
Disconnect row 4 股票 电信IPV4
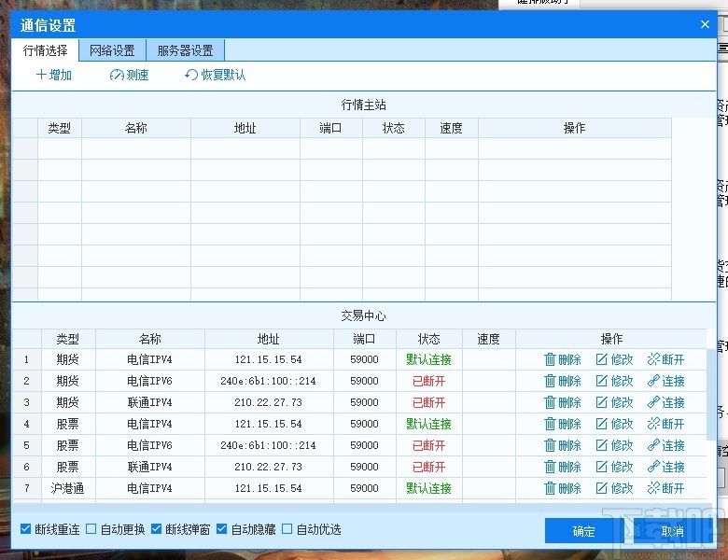point(665,424)
